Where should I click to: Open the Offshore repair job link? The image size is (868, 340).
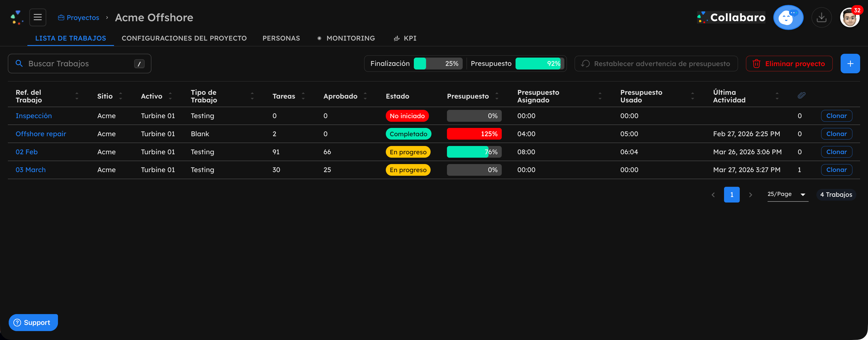pos(41,134)
